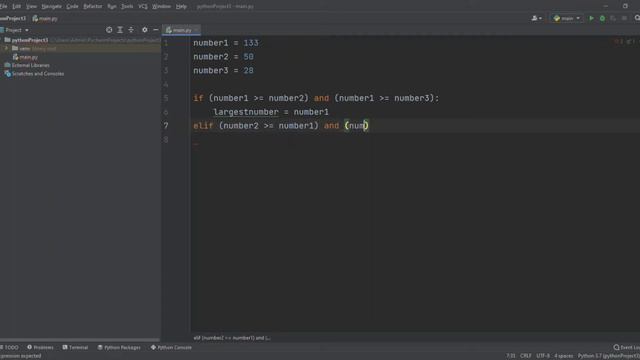Image resolution: width=640 pixels, height=360 pixels.
Task: Click the 4 spaces indent setting
Action: click(564, 356)
